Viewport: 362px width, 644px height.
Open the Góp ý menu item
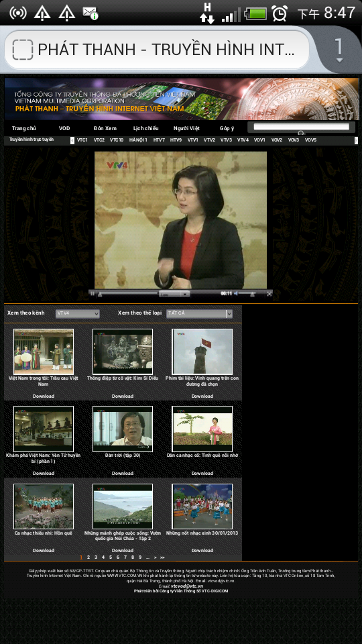[x=227, y=128]
